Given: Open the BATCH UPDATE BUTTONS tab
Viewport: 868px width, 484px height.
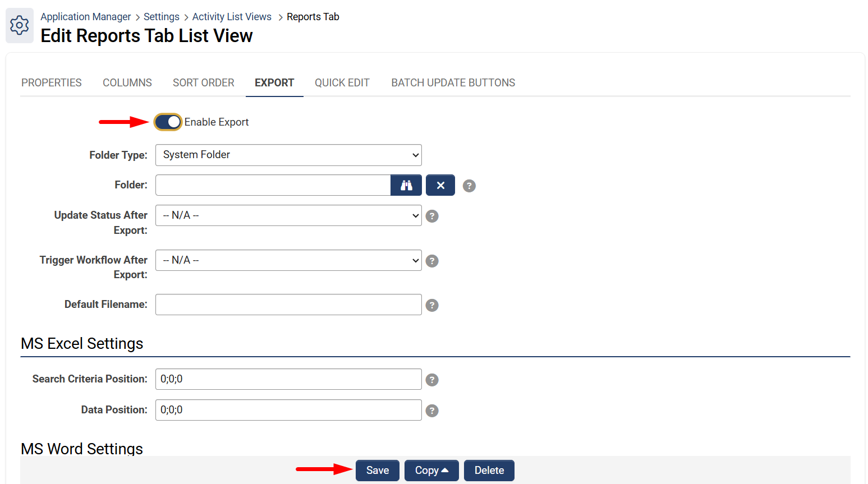Looking at the screenshot, I should tap(453, 82).
